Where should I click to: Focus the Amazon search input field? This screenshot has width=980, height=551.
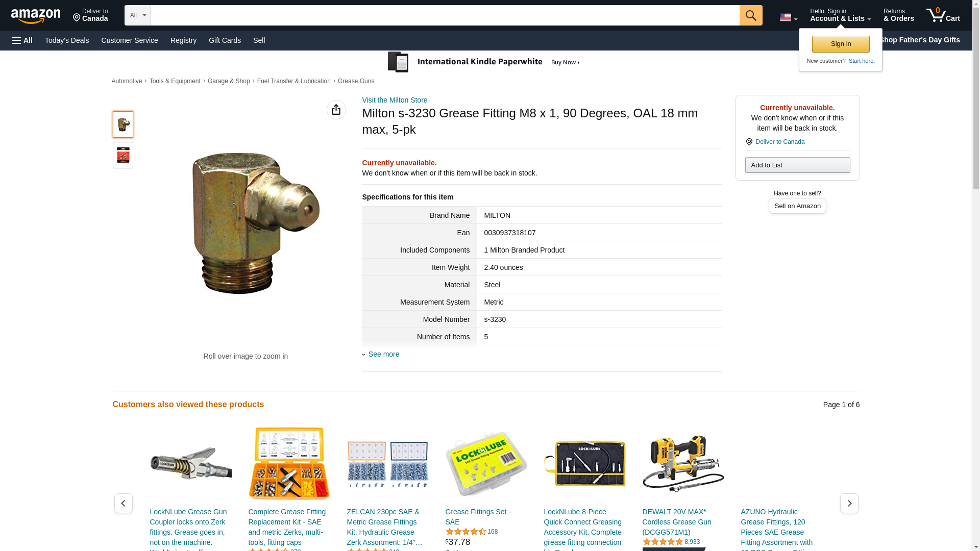tap(445, 15)
